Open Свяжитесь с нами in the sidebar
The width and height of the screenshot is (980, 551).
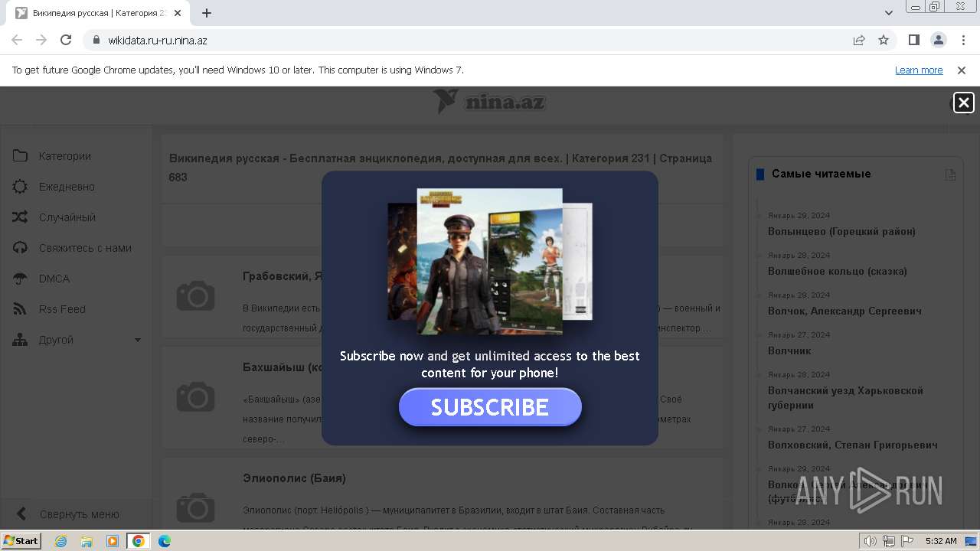point(85,248)
